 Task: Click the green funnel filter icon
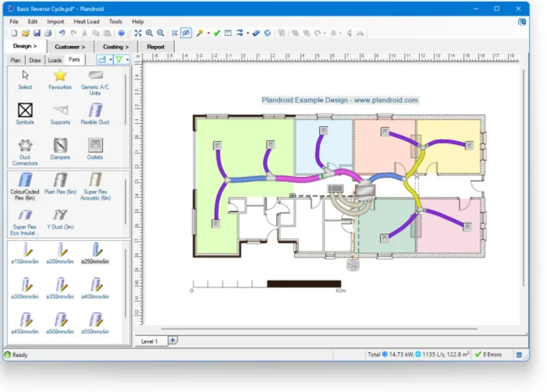click(x=119, y=60)
